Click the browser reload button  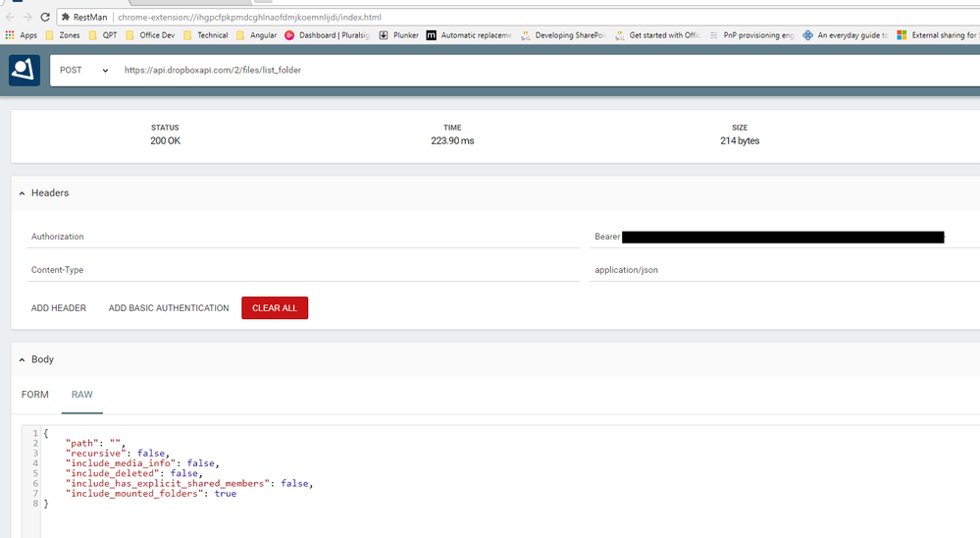[x=44, y=17]
